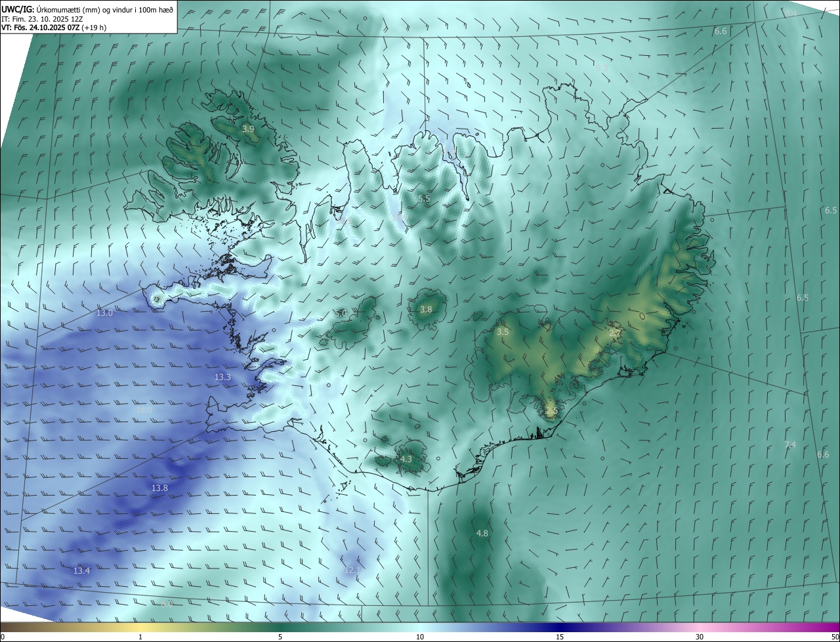Select the "IT: Fim. 23. 10. 2025 12Z" line
The height and width of the screenshot is (642, 840).
click(43, 19)
